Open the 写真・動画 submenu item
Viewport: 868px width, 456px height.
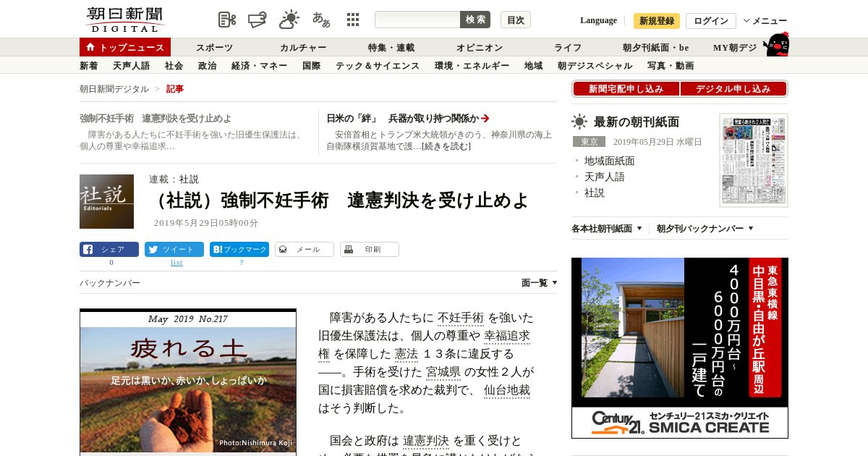tap(671, 66)
